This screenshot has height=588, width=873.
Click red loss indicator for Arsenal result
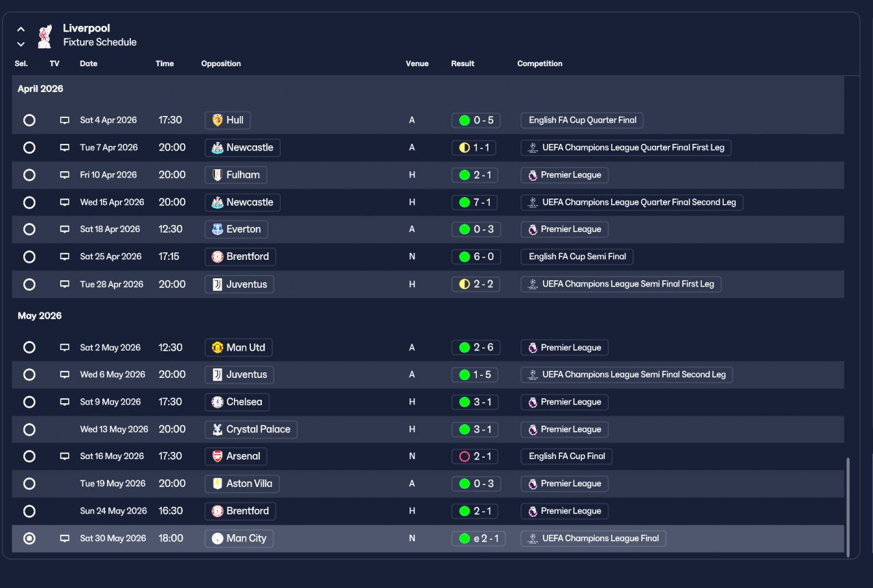pos(464,456)
